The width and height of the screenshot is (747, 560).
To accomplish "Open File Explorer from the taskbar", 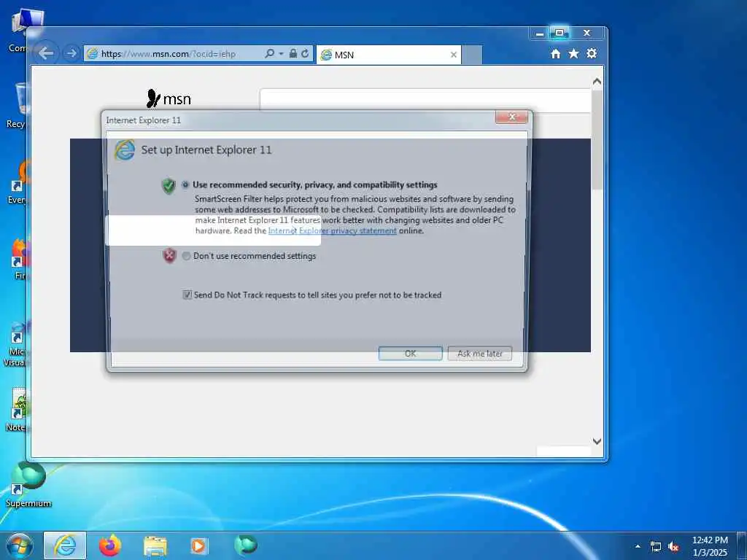I will tap(155, 546).
